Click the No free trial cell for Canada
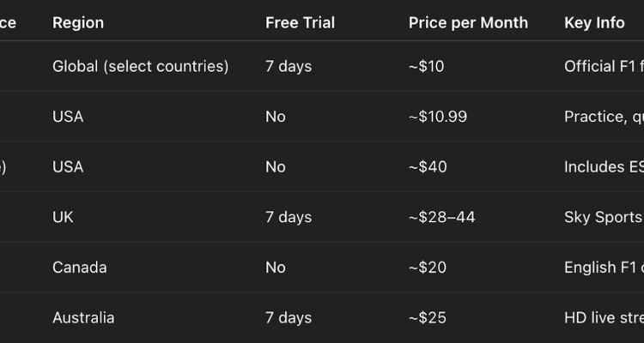The image size is (644, 343). pyautogui.click(x=276, y=268)
